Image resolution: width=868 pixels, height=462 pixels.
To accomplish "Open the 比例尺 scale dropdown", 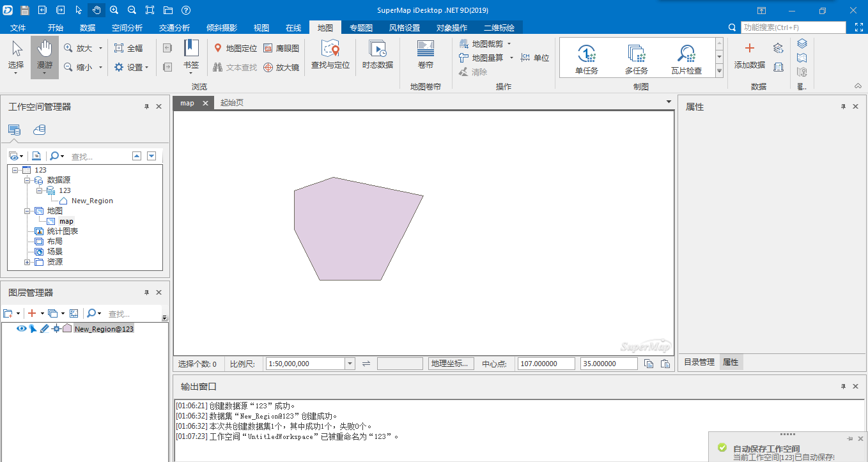I will pyautogui.click(x=350, y=364).
